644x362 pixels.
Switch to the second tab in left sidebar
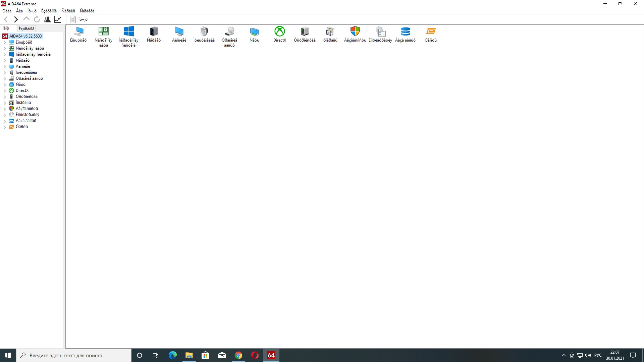(26, 29)
